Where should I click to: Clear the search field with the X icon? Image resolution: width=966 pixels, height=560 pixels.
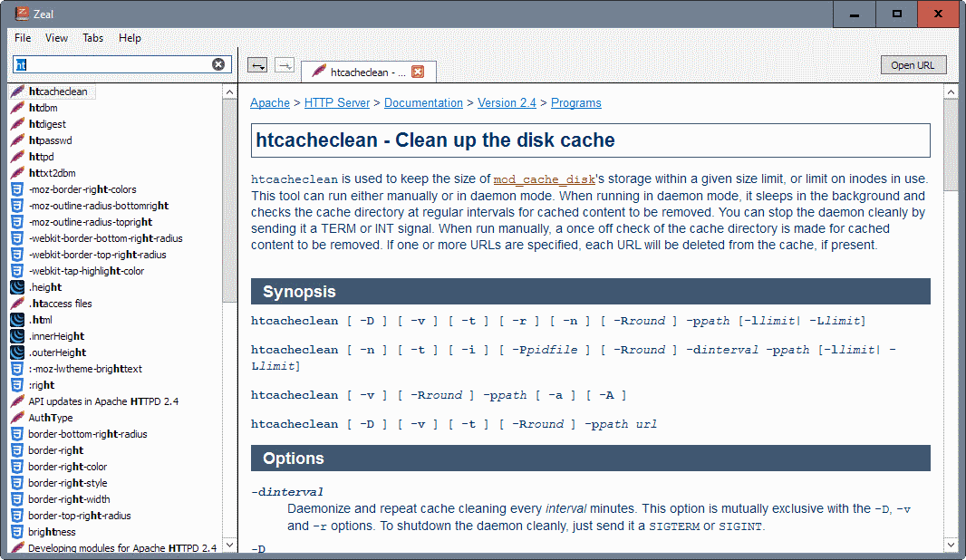pos(218,64)
